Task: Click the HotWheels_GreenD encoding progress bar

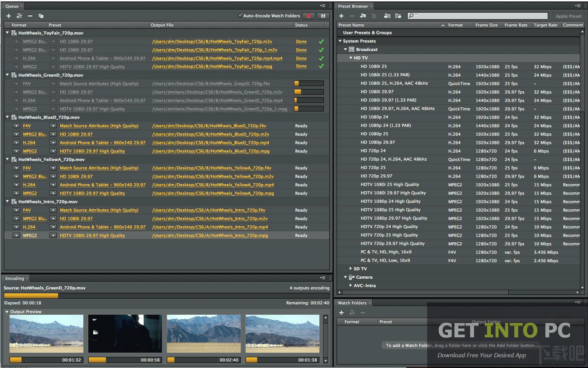Action: click(309, 83)
